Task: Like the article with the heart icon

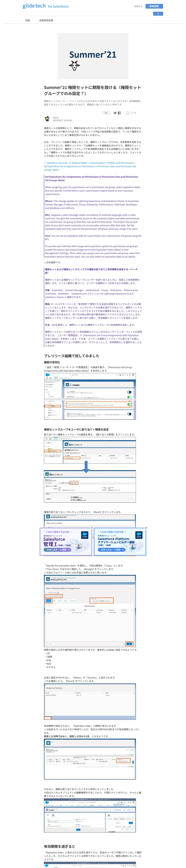Action: (x=132, y=113)
